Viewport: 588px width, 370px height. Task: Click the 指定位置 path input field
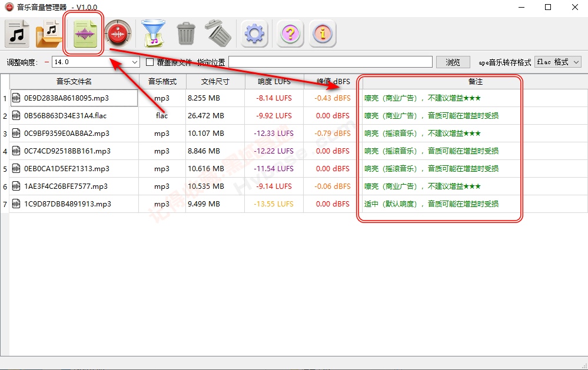330,62
